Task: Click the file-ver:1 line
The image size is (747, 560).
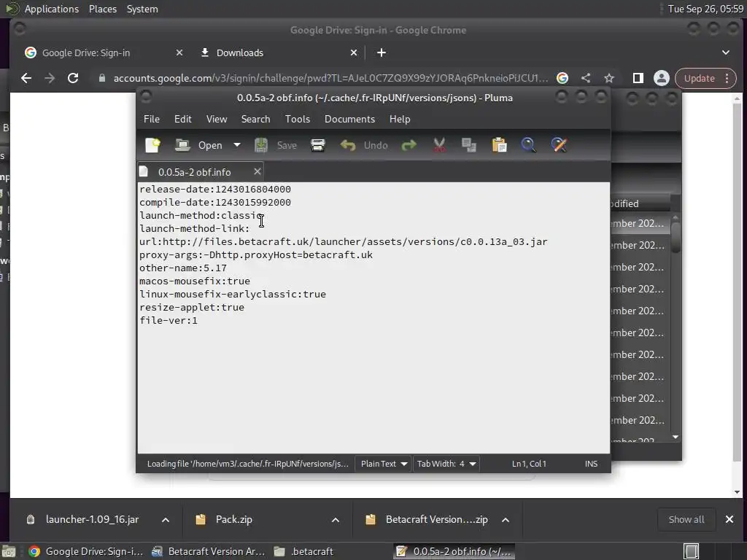Action: tap(169, 321)
